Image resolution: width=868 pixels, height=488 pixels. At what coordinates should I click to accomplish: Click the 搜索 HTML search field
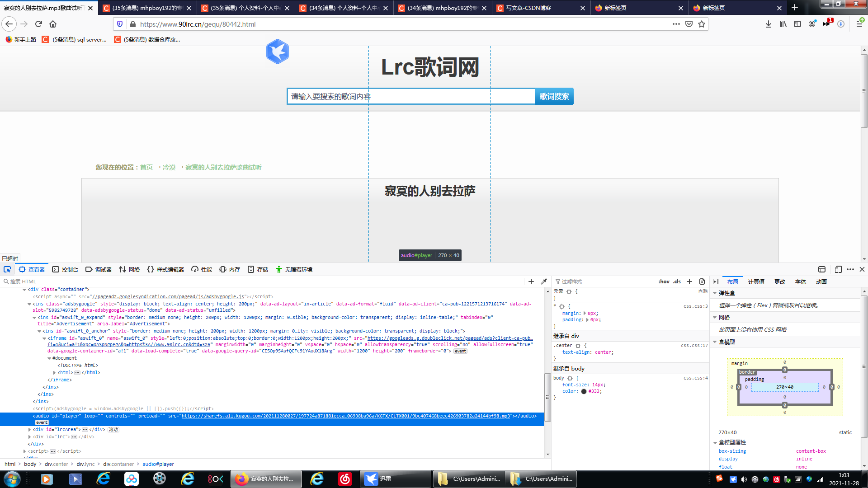pos(262,282)
